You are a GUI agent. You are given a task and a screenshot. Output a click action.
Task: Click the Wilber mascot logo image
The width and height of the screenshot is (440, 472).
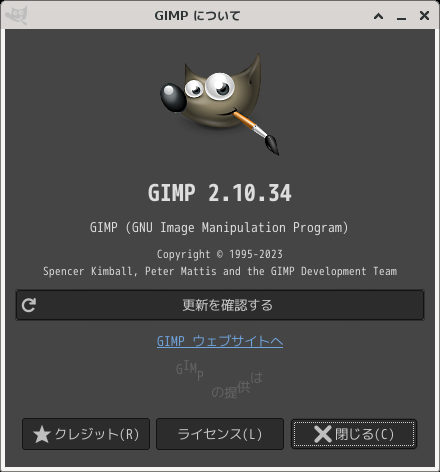pos(220,104)
